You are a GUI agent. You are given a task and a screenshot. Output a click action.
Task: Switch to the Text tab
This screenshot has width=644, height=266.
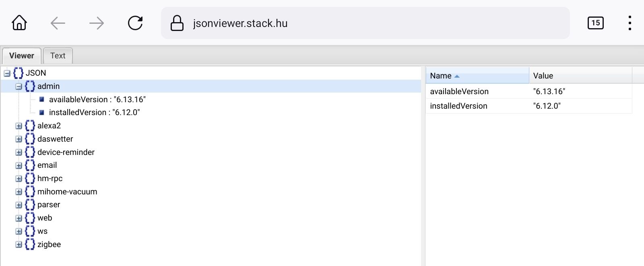click(x=58, y=56)
